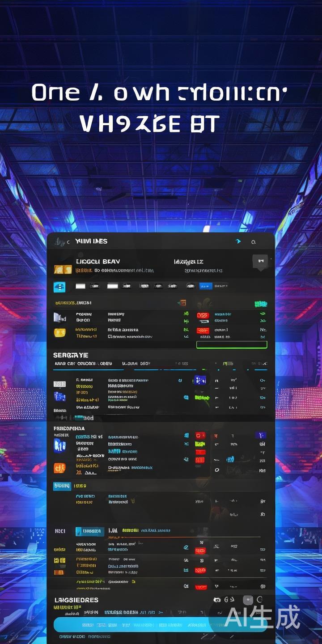Viewport: 322px width, 644px height.
Task: Click the small orange icon in the first section header
Action: click(x=182, y=303)
